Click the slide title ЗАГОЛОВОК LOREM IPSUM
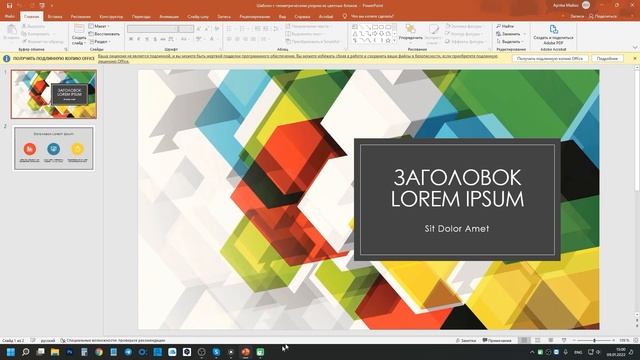 (457, 188)
